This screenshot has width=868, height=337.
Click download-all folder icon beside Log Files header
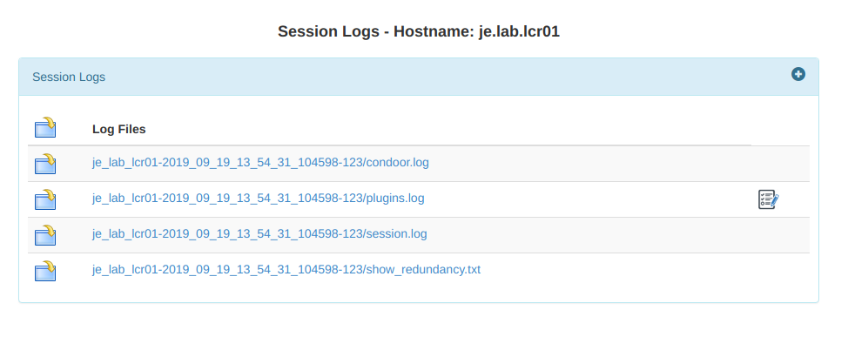tap(45, 127)
